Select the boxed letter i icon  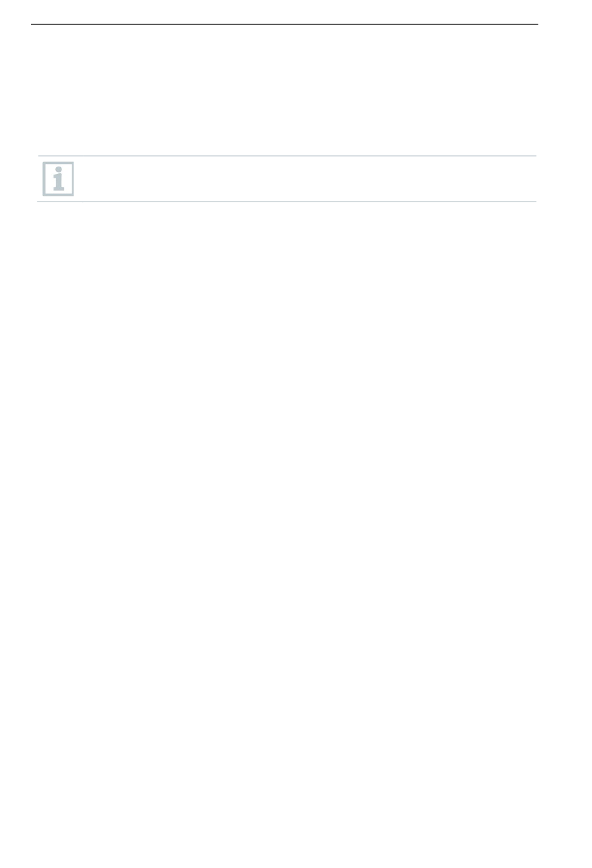click(x=58, y=179)
